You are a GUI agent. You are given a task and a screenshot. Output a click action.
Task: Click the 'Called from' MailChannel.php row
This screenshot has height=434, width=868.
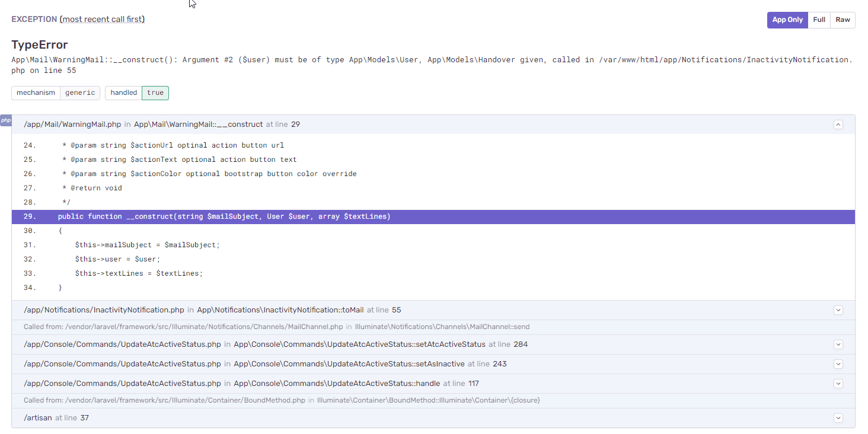coord(433,327)
